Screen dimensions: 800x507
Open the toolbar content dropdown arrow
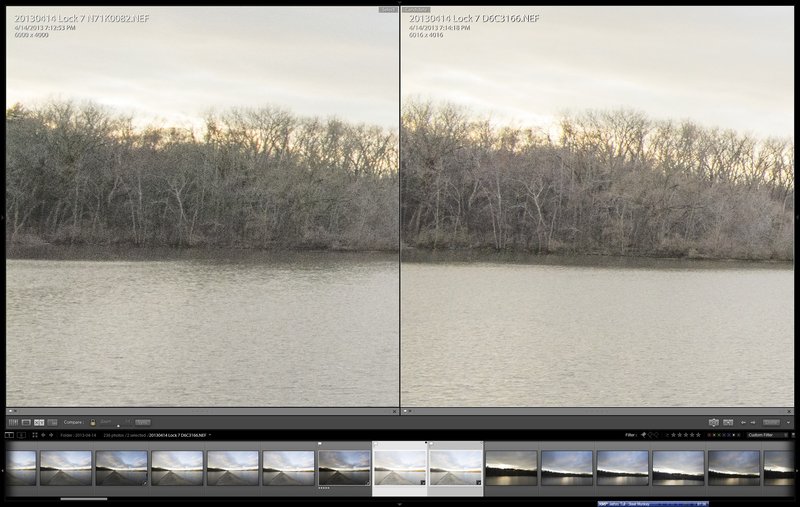[x=788, y=422]
